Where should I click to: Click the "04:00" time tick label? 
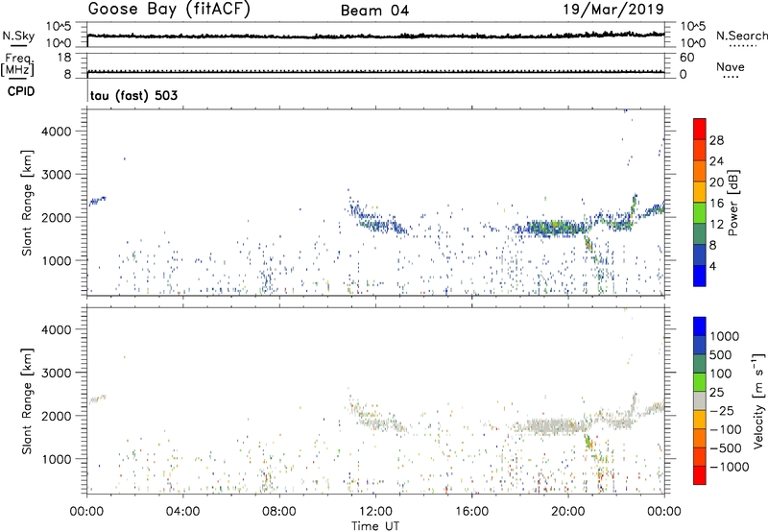[182, 512]
